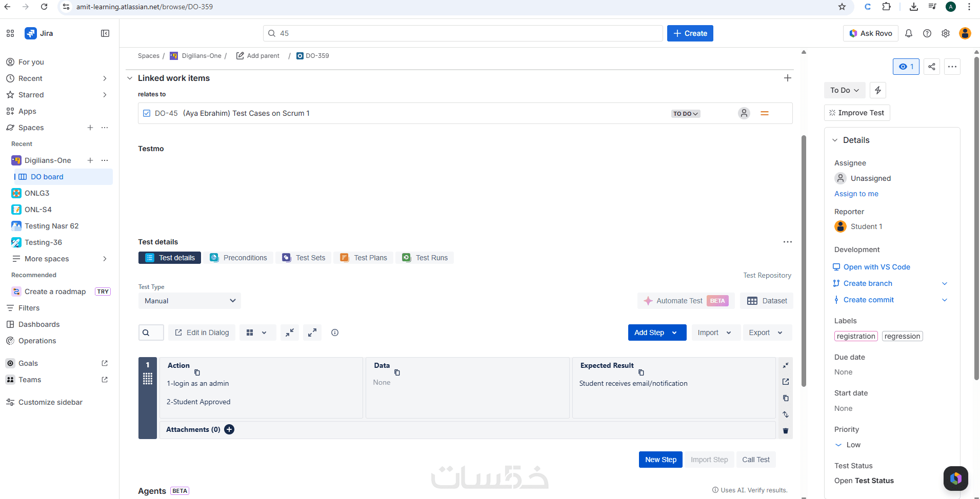Duplicate step 1 using the side copy icon
980x499 pixels.
click(786, 398)
